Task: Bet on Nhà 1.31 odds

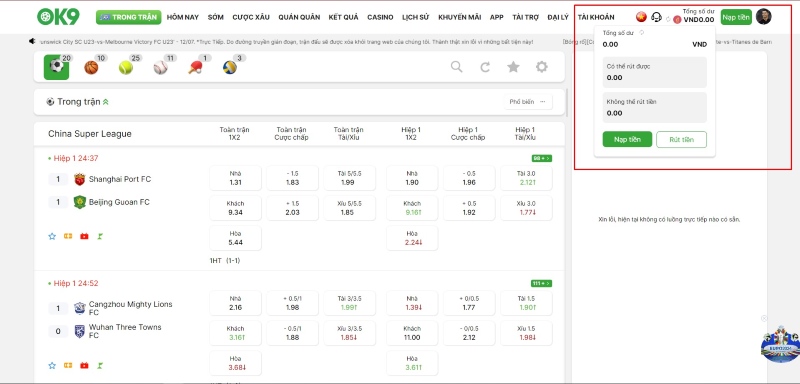Action: tap(235, 178)
